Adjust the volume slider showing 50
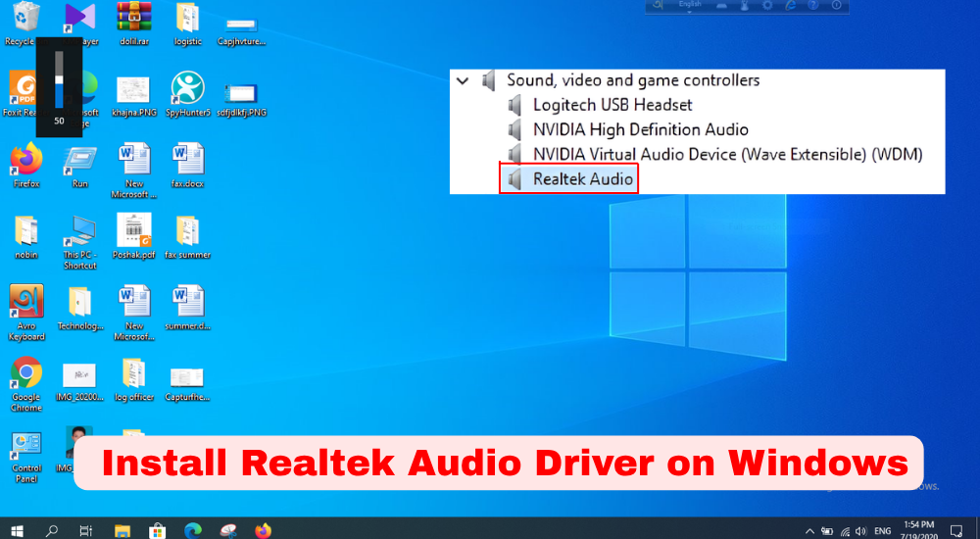The width and height of the screenshot is (980, 539). coord(59,83)
